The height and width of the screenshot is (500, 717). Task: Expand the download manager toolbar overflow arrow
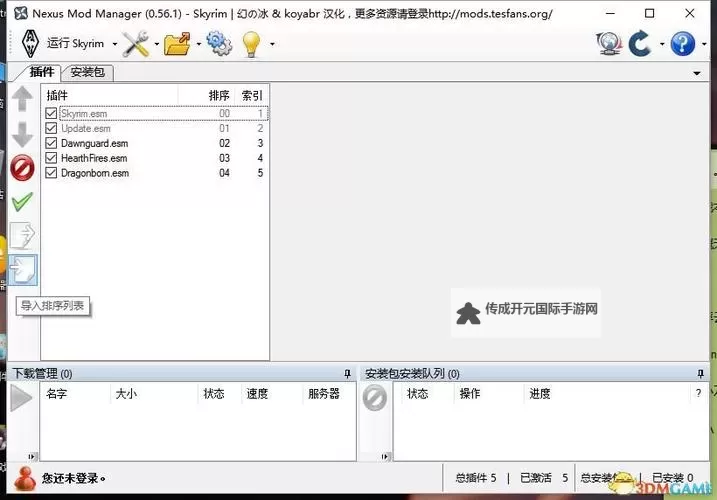point(31,456)
